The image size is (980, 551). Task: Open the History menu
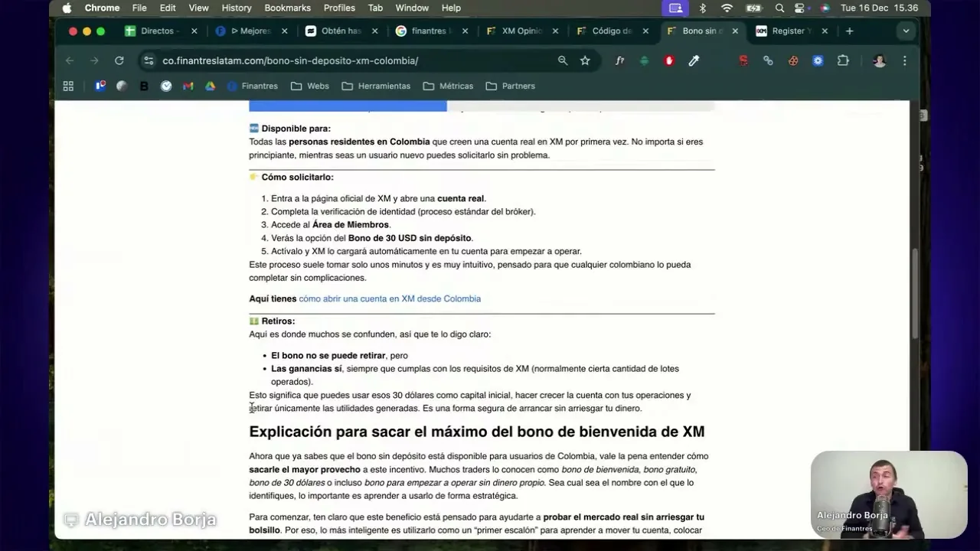pos(237,8)
